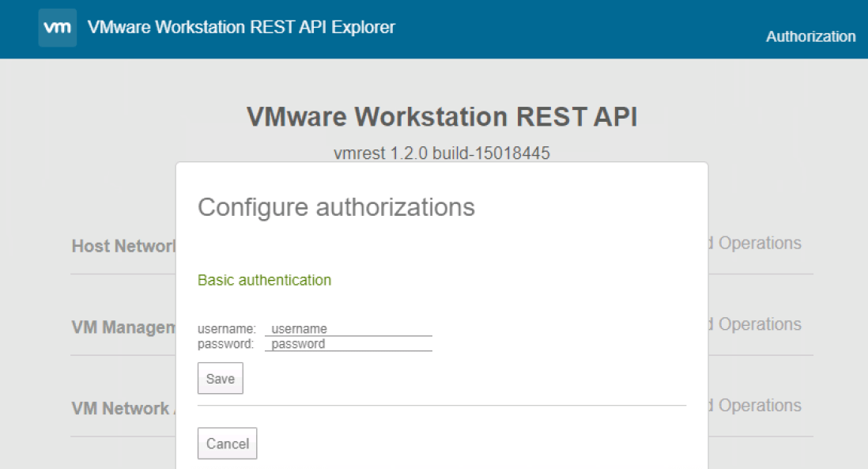Click the VMware Workstation REST API page heading
This screenshot has height=469, width=868.
coord(442,117)
